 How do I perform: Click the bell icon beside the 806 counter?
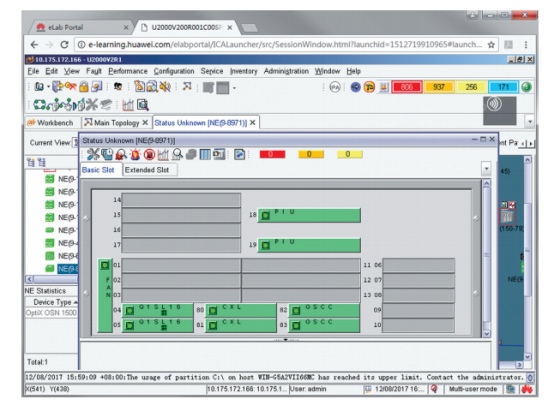[x=384, y=87]
